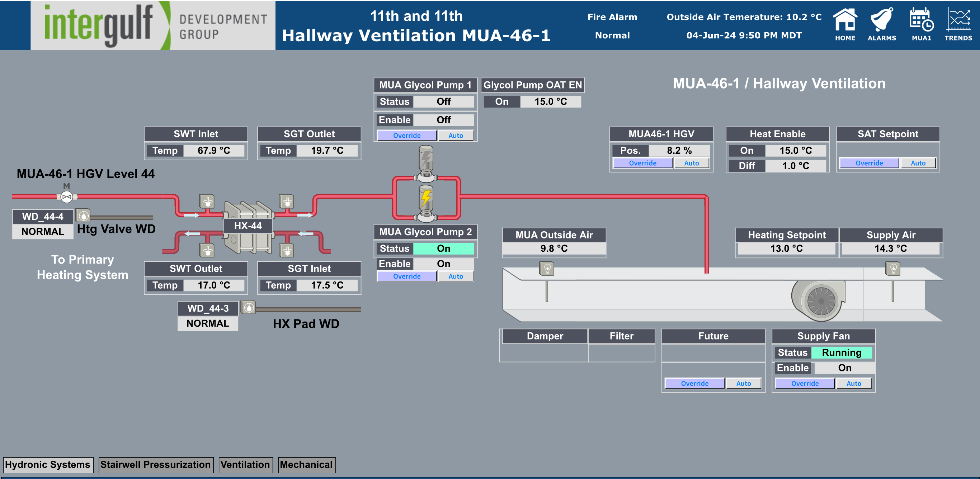Click the Outside Air Temperature 10.2 °C readout
Viewport: 980px width, 479px height.
coord(744,17)
